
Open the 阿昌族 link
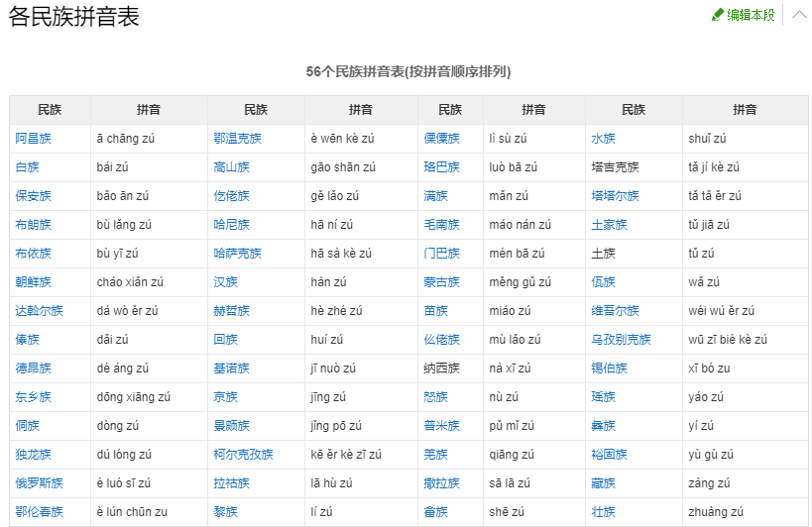pos(33,139)
